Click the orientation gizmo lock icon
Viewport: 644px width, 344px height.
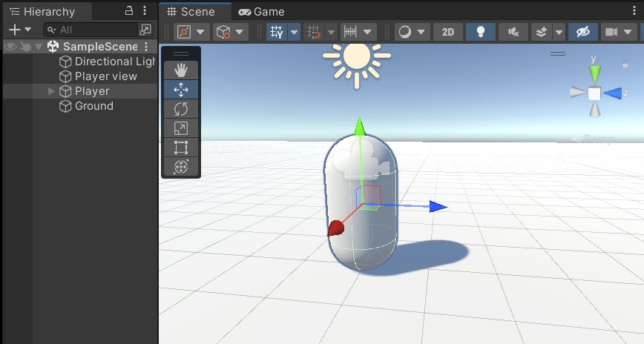[625, 64]
